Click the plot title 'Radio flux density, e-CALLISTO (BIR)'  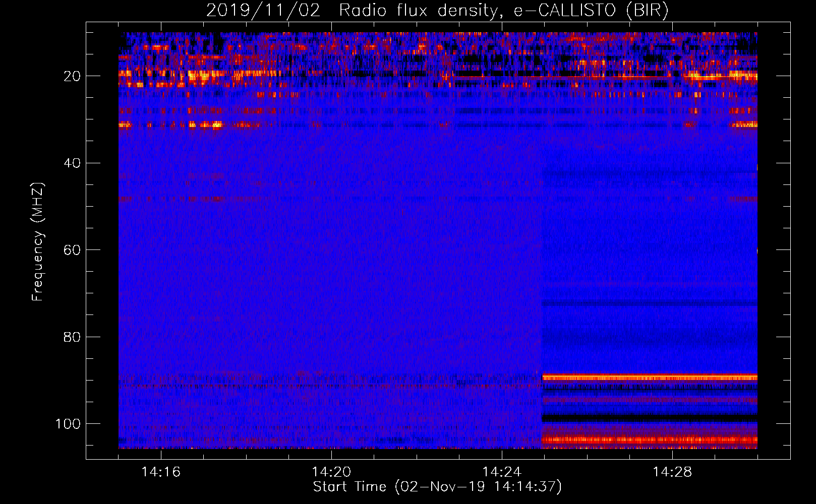point(503,11)
